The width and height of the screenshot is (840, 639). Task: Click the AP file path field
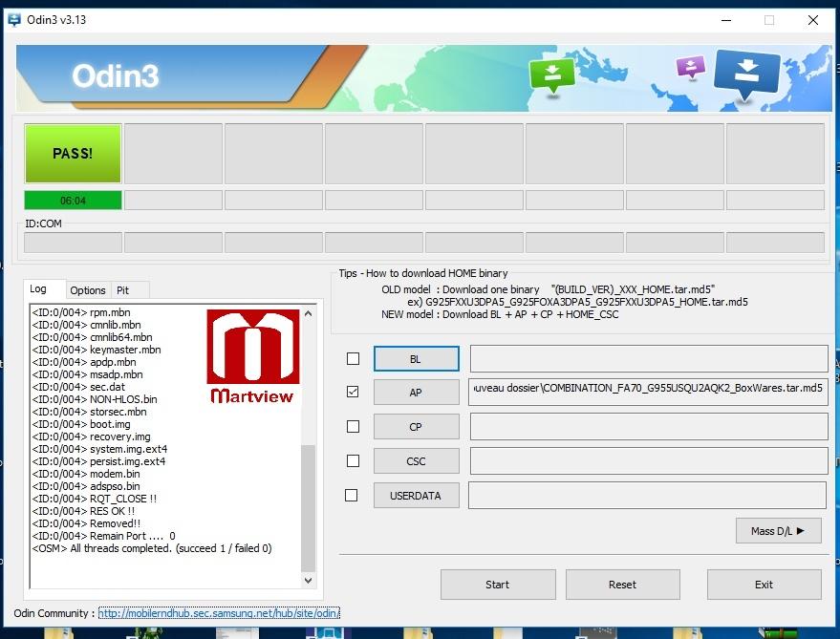tap(648, 392)
